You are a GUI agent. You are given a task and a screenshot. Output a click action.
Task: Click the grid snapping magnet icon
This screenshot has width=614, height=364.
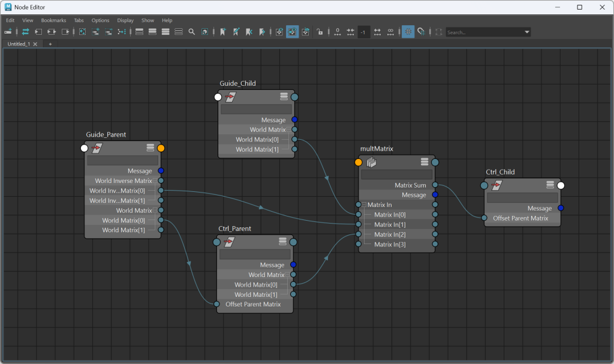coord(422,32)
